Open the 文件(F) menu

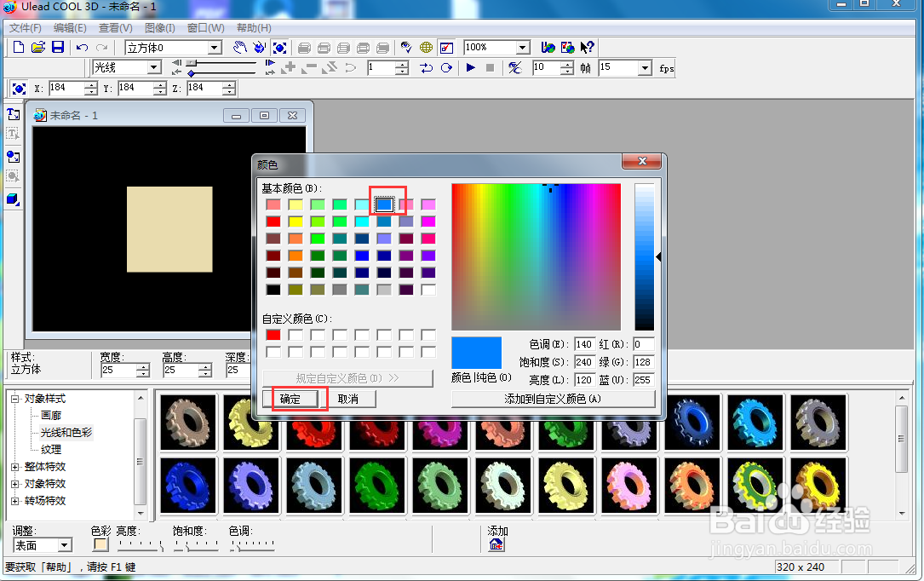tap(25, 28)
